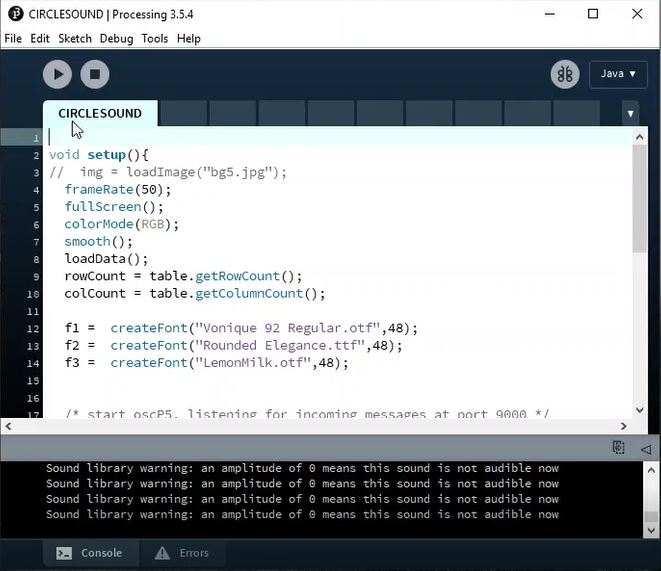Click the Help menu

pos(189,38)
